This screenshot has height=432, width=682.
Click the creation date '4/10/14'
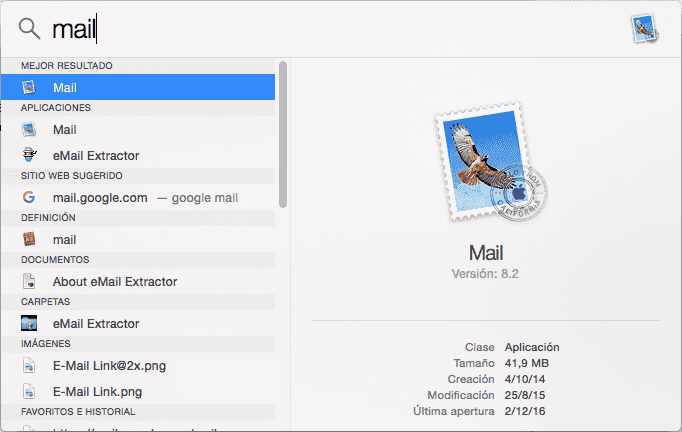pos(525,379)
